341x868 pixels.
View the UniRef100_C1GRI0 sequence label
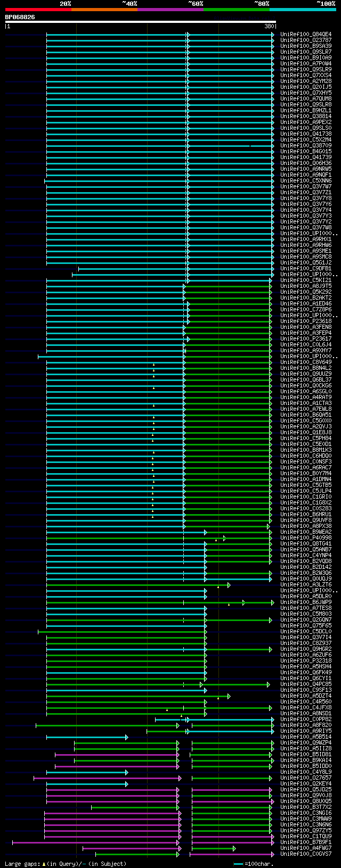pyautogui.click(x=306, y=497)
